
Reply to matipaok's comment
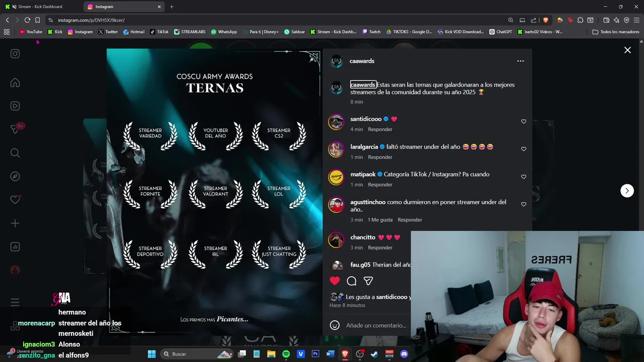[380, 185]
